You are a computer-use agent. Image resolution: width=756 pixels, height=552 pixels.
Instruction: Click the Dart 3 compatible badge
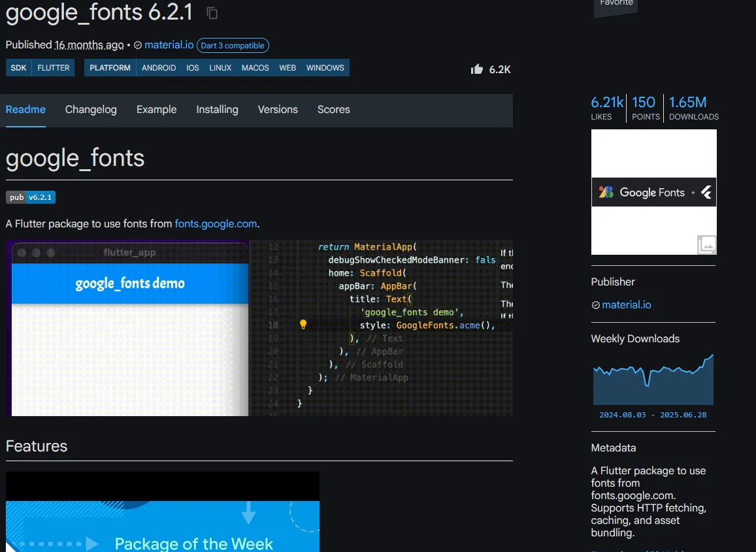tap(233, 45)
